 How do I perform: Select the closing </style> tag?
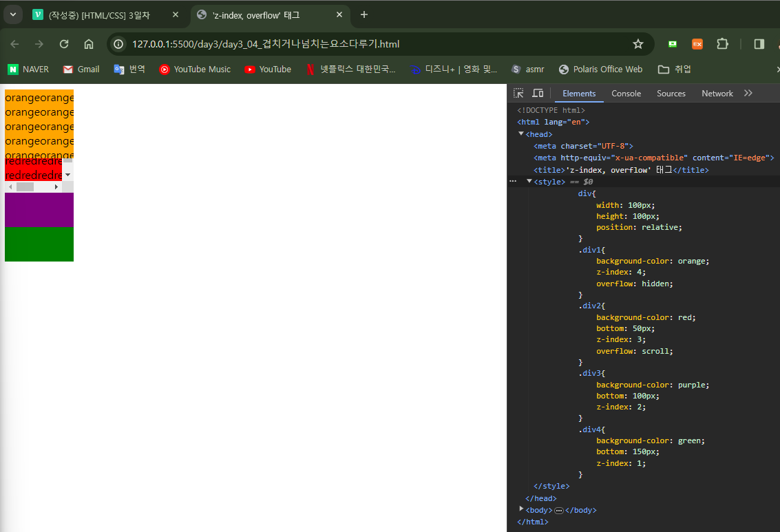pyautogui.click(x=551, y=487)
